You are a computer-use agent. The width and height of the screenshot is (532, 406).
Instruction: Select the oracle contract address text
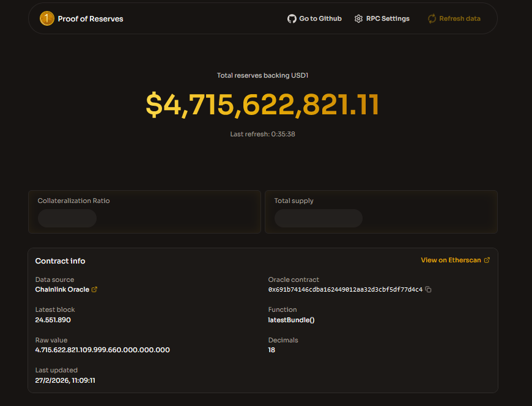345,290
